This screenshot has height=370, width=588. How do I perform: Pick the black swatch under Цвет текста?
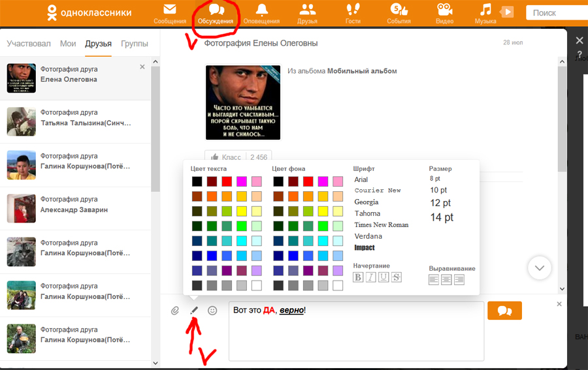[x=197, y=181]
